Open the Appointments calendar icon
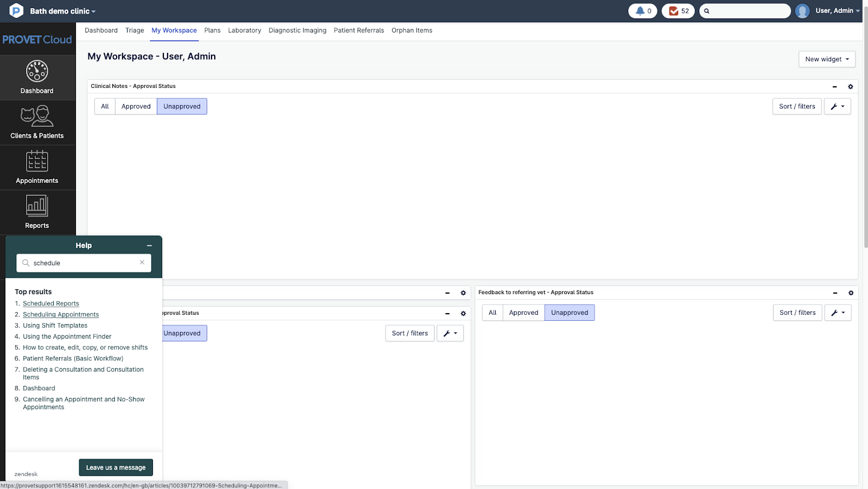 click(x=37, y=162)
